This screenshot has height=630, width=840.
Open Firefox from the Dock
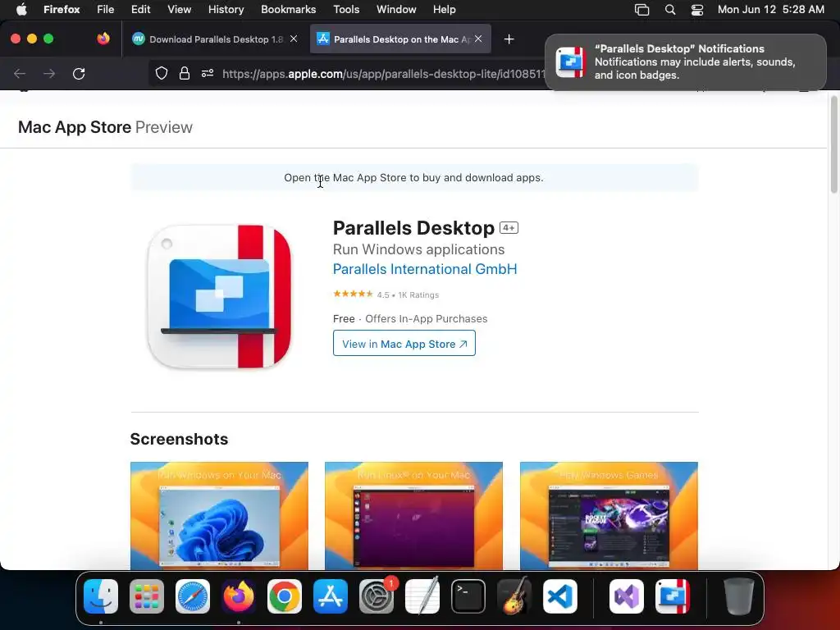(x=239, y=596)
